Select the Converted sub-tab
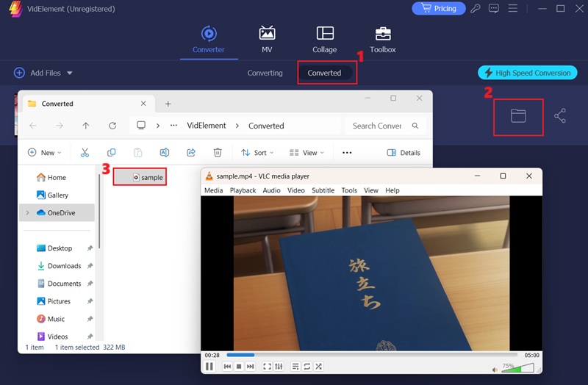 point(324,73)
